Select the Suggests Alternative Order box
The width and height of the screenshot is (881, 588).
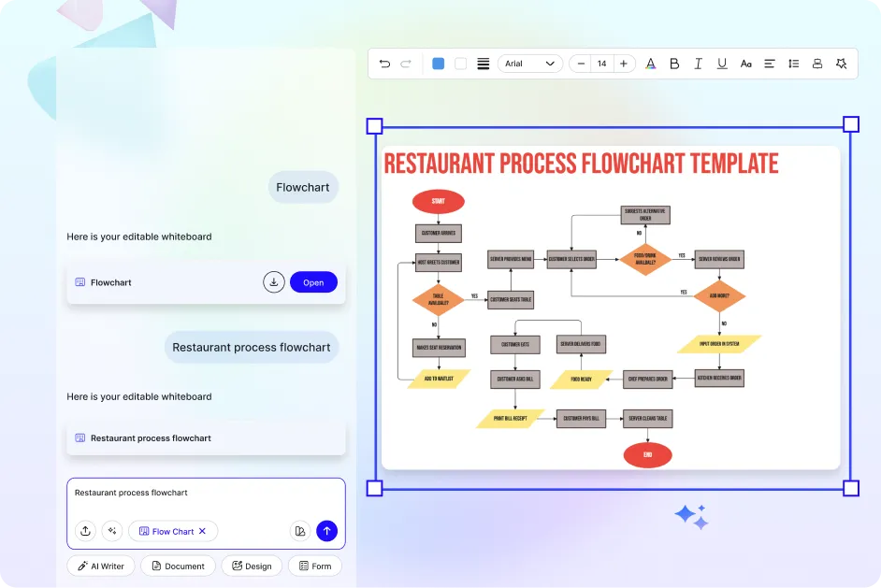(x=645, y=214)
